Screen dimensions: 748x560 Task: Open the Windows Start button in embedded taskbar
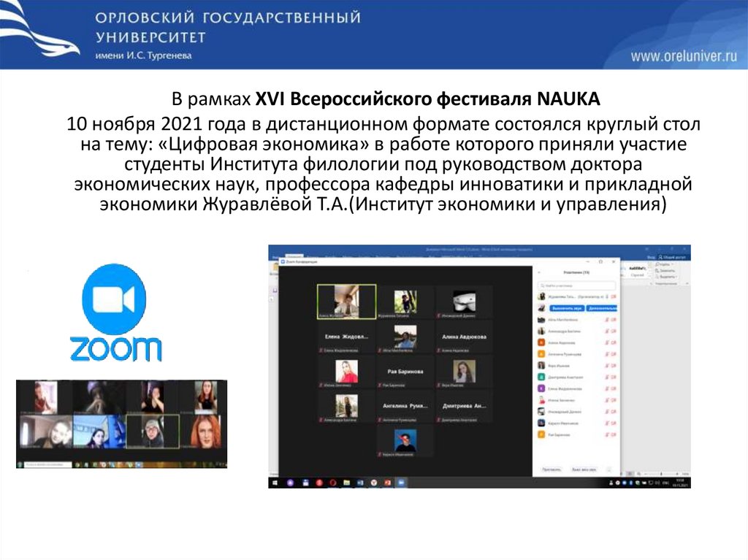click(x=275, y=483)
